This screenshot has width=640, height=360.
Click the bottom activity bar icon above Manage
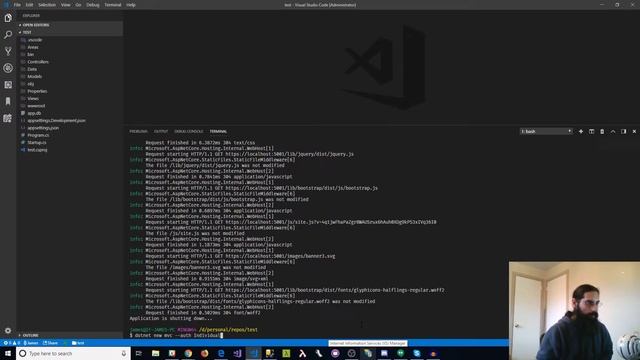[8, 118]
